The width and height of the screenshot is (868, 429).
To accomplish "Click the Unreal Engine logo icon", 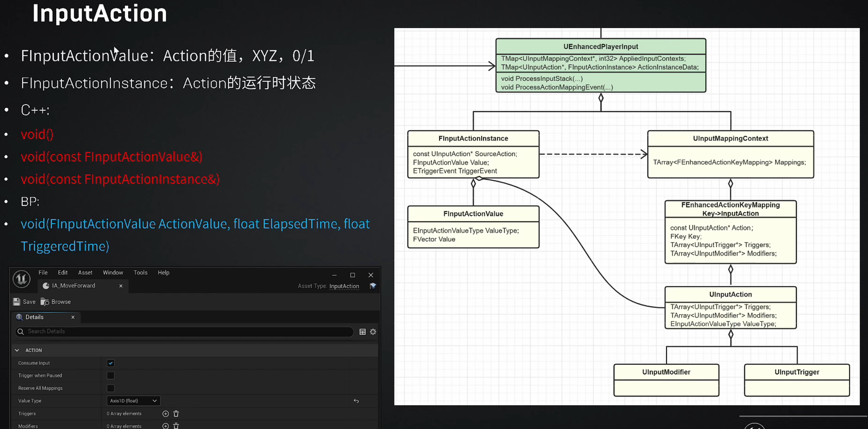I will click(21, 279).
